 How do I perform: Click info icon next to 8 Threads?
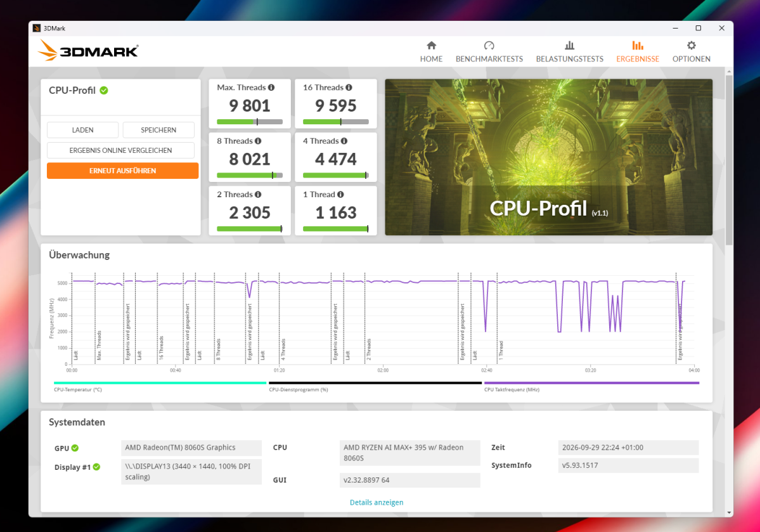pyautogui.click(x=258, y=141)
